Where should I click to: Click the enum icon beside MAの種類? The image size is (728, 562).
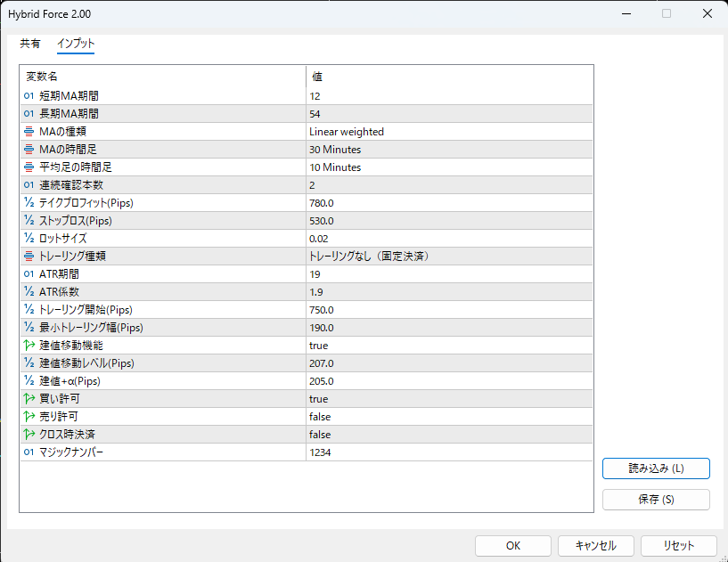tap(29, 132)
